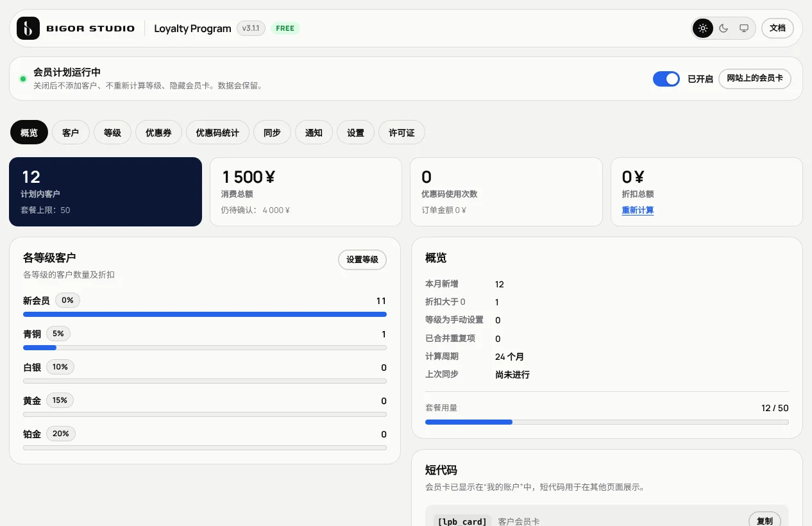Screen dimensions: 812x526
Task: Click the 本月新增 row label
Action: [442, 284]
